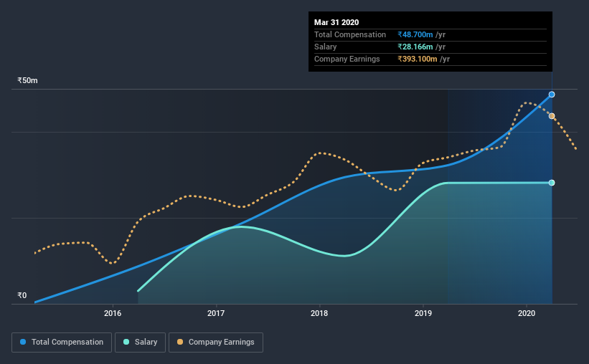
Task: Click the Mar 31 2020 tooltip date
Action: coord(336,22)
